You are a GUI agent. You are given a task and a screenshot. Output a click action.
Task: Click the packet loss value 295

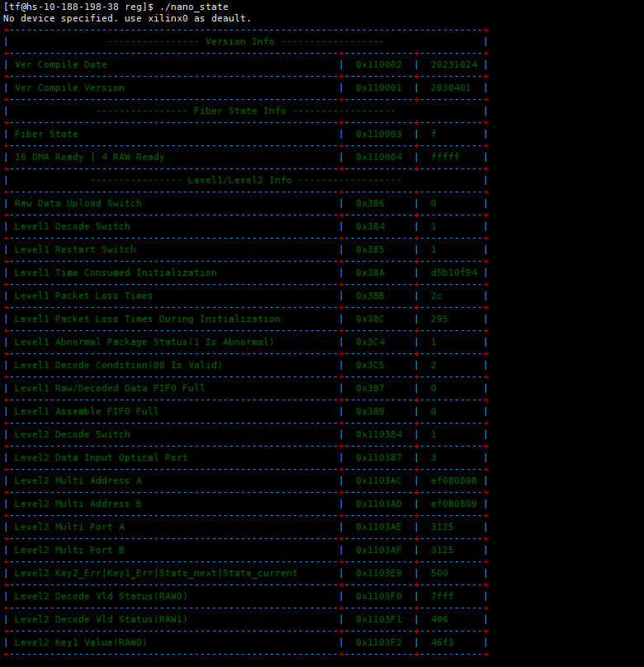tap(439, 319)
